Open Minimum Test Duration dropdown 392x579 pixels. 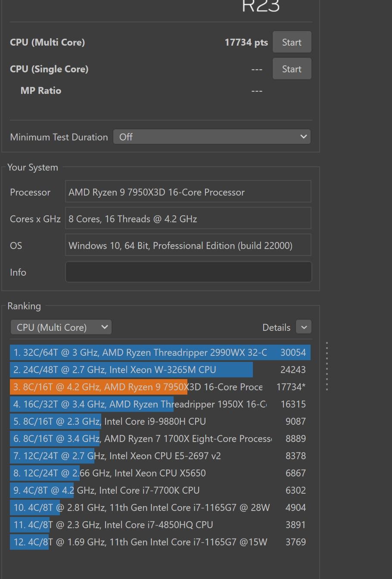point(212,137)
